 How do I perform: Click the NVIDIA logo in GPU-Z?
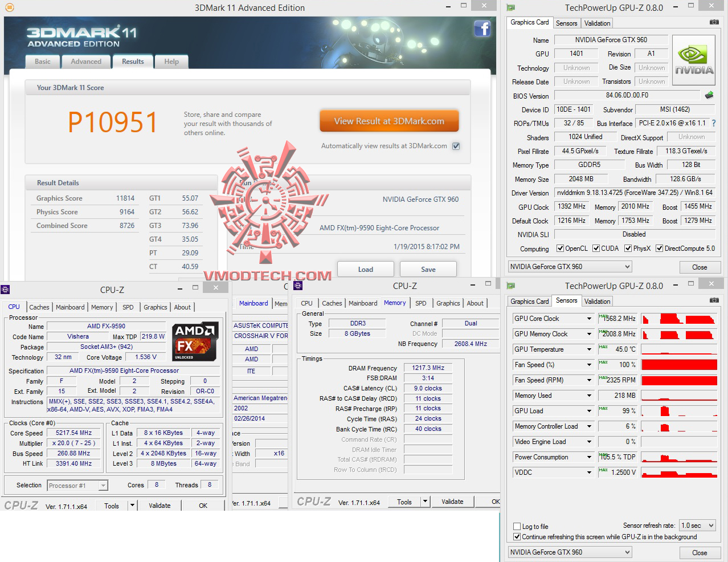(694, 60)
